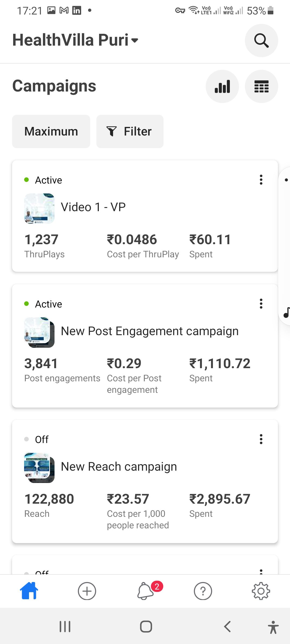Open the bar chart insights view
Image resolution: width=290 pixels, height=644 pixels.
[x=222, y=86]
